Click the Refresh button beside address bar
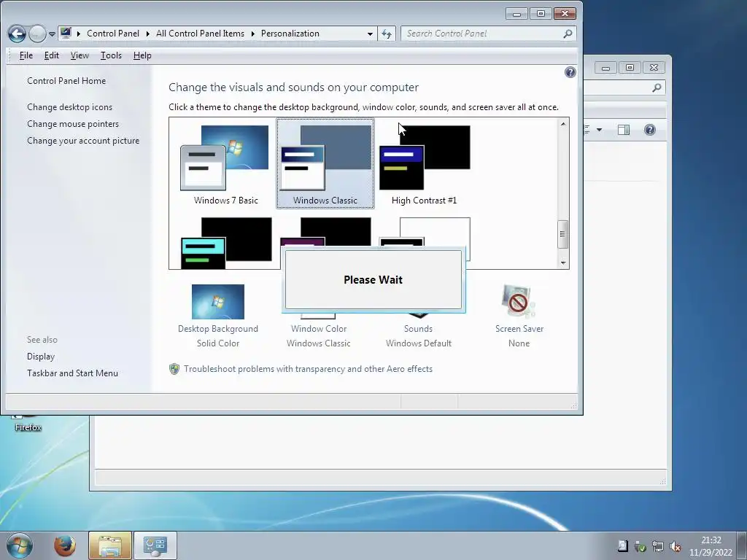747x560 pixels. point(387,34)
